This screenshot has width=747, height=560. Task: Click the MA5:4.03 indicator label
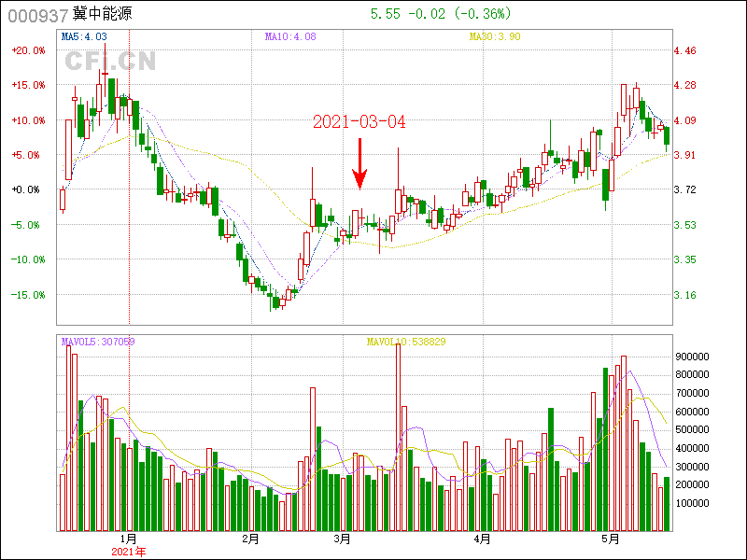click(84, 37)
